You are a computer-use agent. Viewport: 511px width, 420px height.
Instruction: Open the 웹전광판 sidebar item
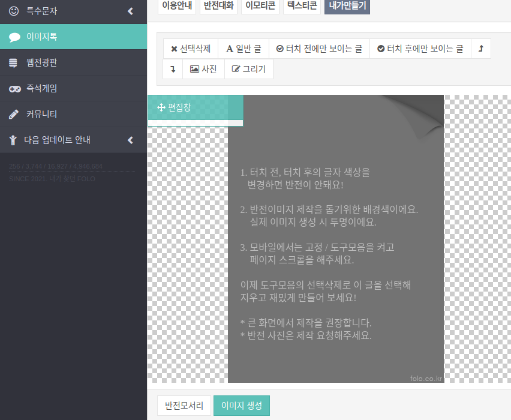(x=42, y=62)
